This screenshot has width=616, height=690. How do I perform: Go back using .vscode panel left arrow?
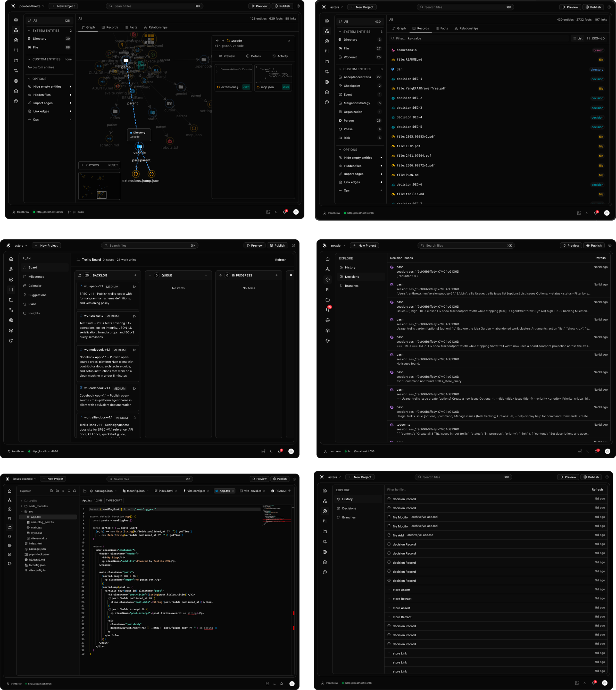click(x=217, y=41)
